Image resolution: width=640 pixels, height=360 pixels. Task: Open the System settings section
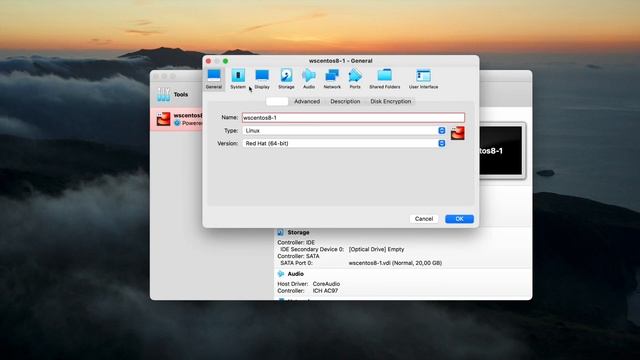pyautogui.click(x=238, y=79)
